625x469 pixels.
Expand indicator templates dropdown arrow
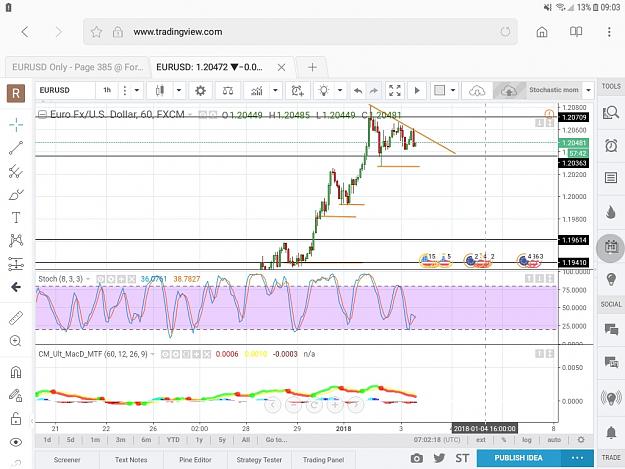275,90
